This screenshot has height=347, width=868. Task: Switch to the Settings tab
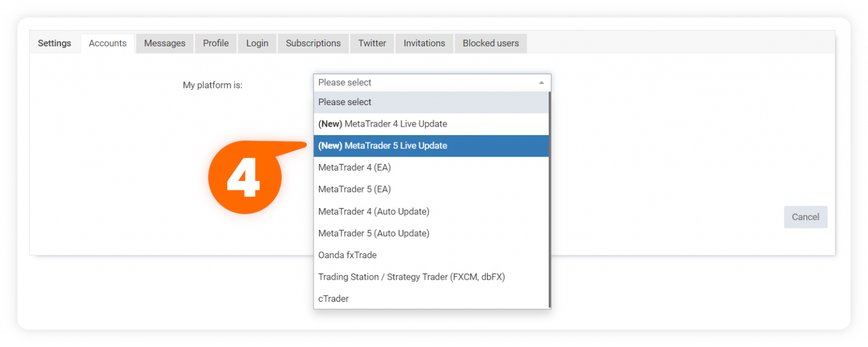point(54,43)
